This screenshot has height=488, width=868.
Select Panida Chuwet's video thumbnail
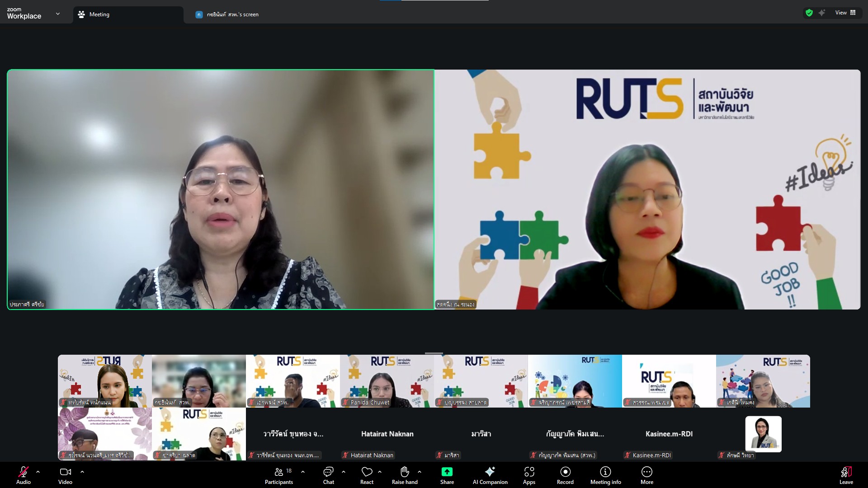(x=387, y=381)
